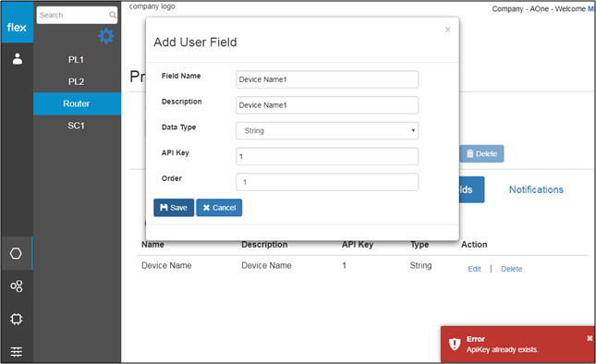Open the user profile sidebar icon
Screen dimensions: 596x364
coord(18,59)
